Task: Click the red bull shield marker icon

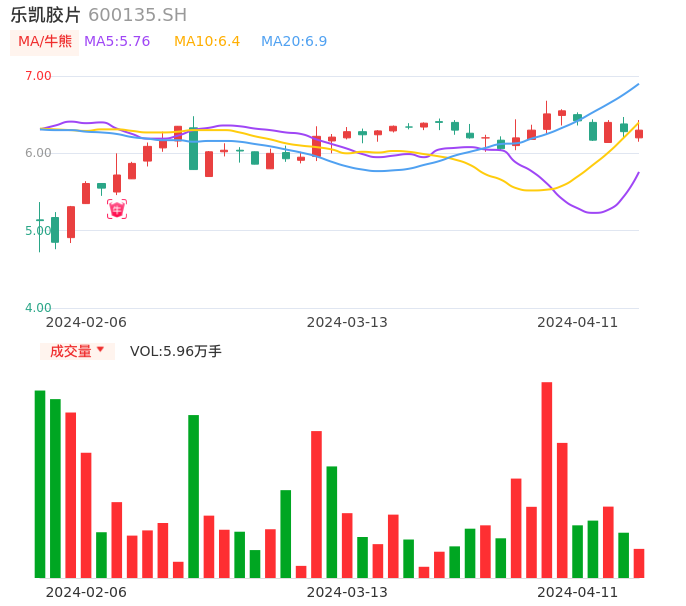Action: (x=117, y=210)
